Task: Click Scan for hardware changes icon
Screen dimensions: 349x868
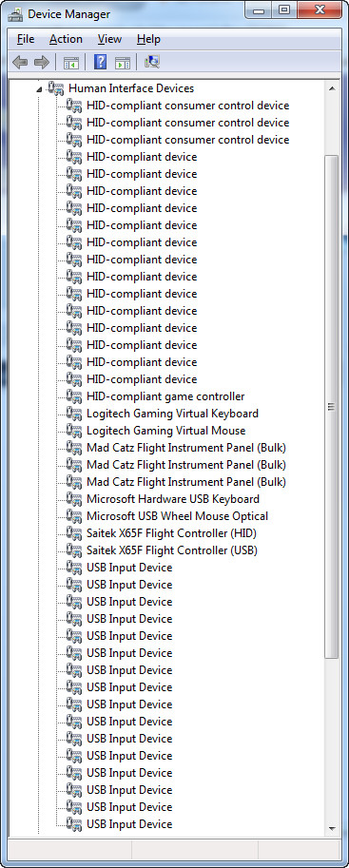Action: [x=152, y=62]
